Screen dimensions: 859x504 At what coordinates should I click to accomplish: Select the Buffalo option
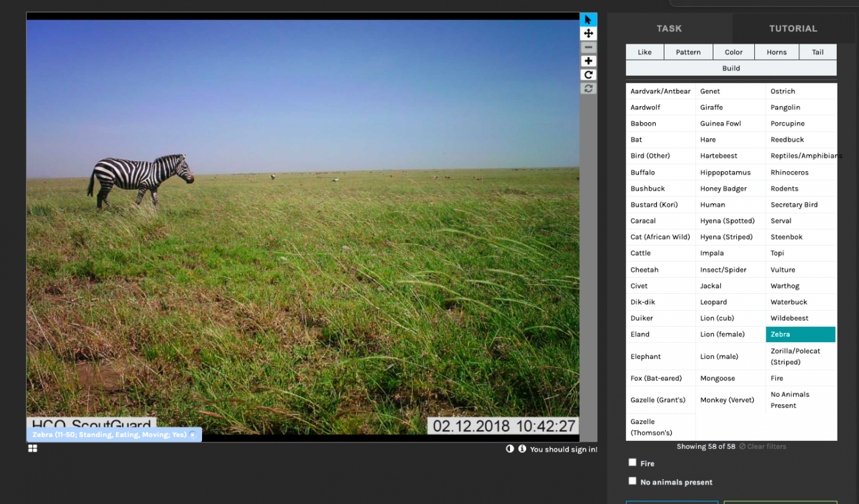click(x=660, y=172)
